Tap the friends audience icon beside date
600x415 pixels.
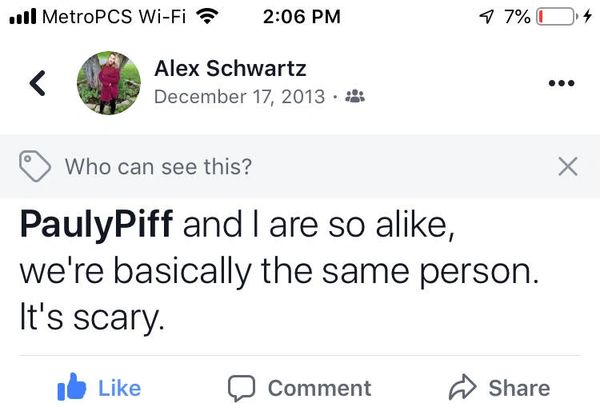tap(352, 97)
